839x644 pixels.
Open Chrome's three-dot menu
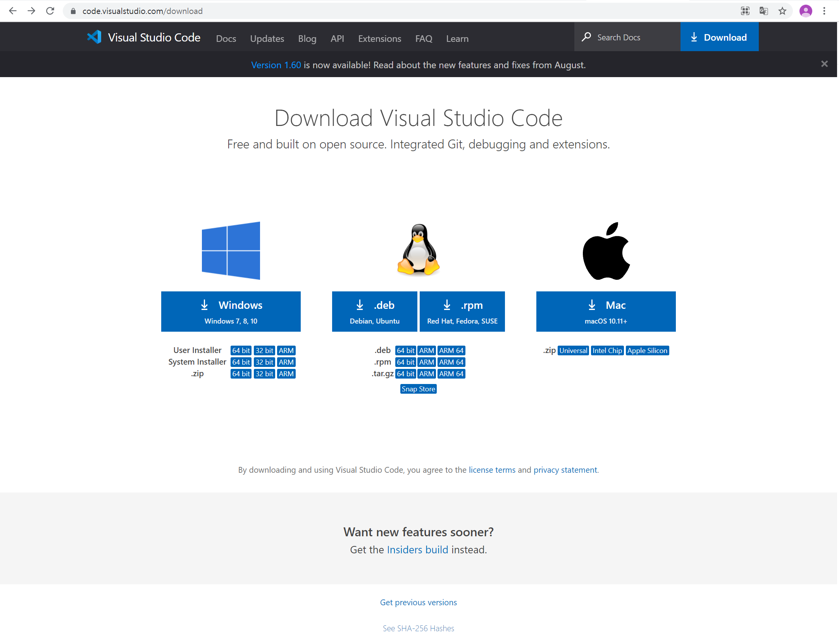[x=824, y=11]
